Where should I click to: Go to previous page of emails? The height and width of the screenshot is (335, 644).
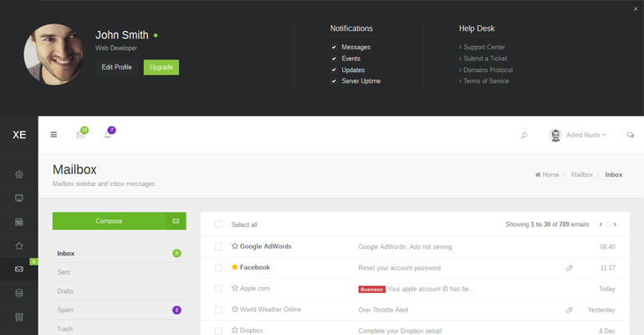(x=600, y=224)
